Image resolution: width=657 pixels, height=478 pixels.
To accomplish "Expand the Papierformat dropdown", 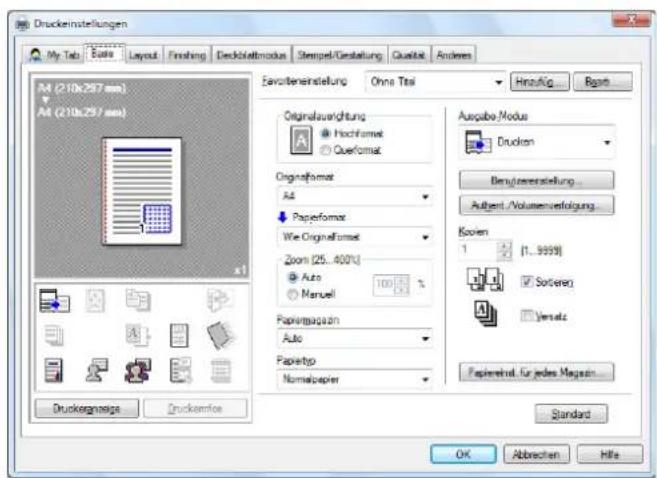I will tap(355, 237).
